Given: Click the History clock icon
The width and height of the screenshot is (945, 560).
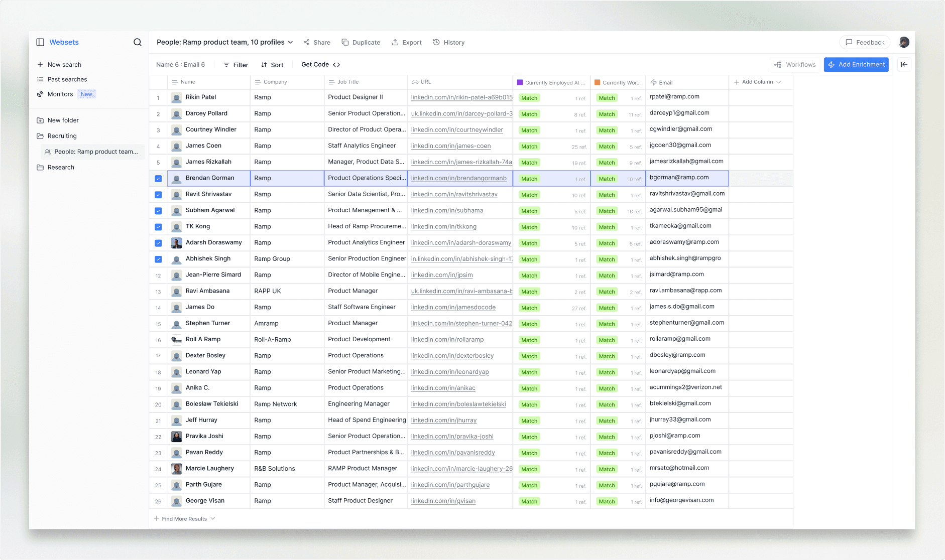Looking at the screenshot, I should coord(436,42).
